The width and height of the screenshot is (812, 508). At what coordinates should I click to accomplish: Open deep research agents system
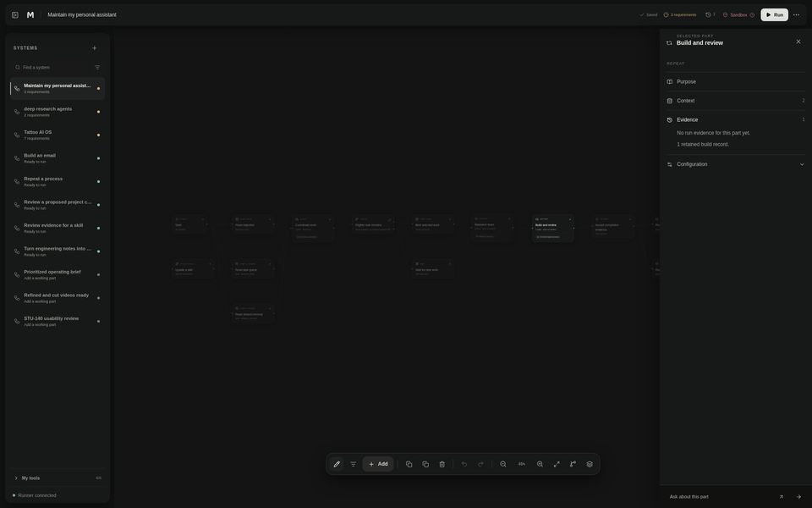58,112
